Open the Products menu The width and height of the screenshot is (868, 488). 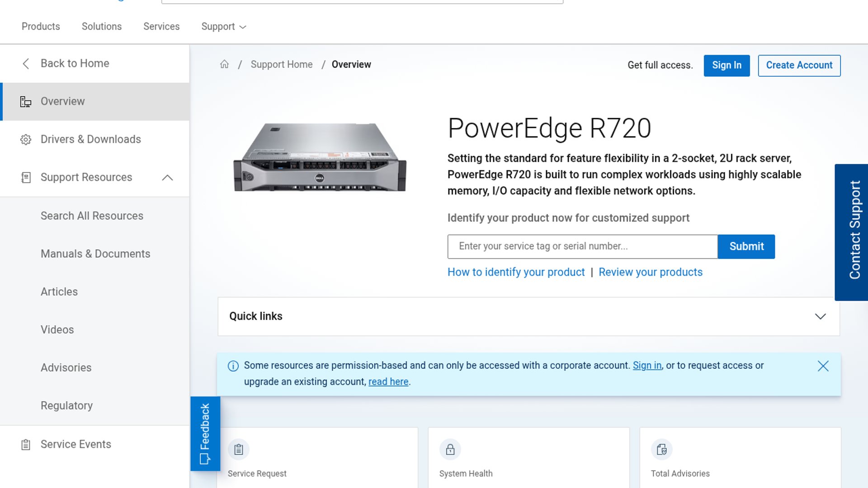pos(41,27)
